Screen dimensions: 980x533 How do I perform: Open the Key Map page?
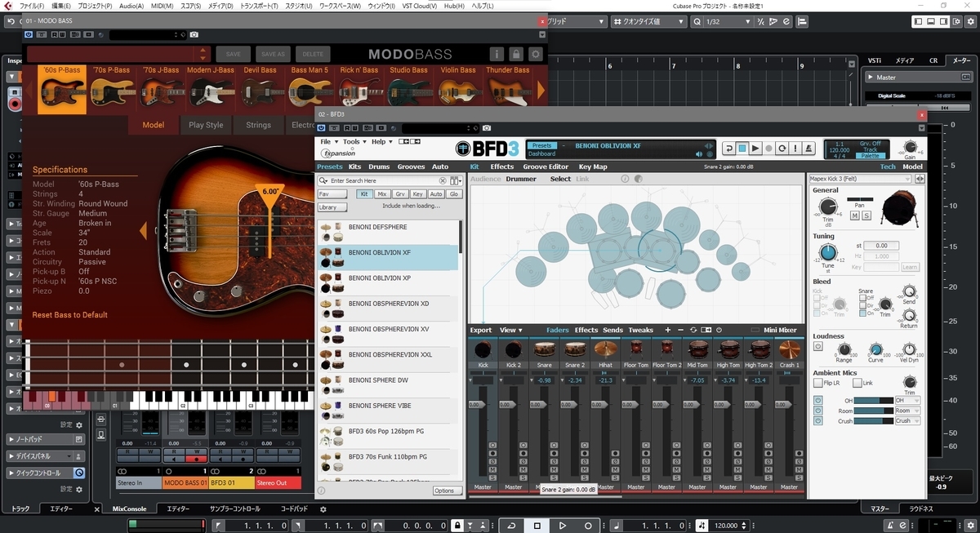(593, 167)
